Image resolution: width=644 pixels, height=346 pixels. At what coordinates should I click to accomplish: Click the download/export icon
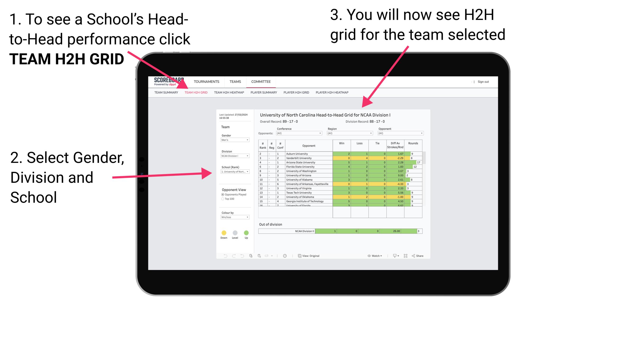(x=394, y=256)
